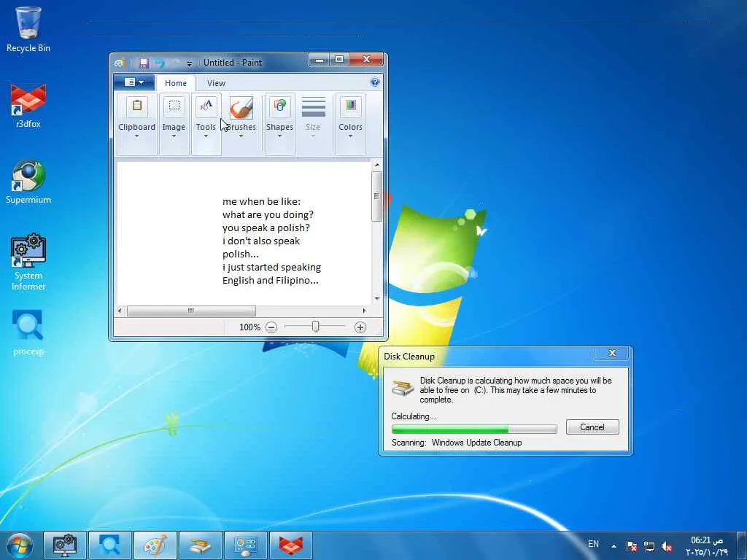This screenshot has width=747, height=560.
Task: Click the "Scanning: Windows Update Cleanup" text
Action: point(457,443)
